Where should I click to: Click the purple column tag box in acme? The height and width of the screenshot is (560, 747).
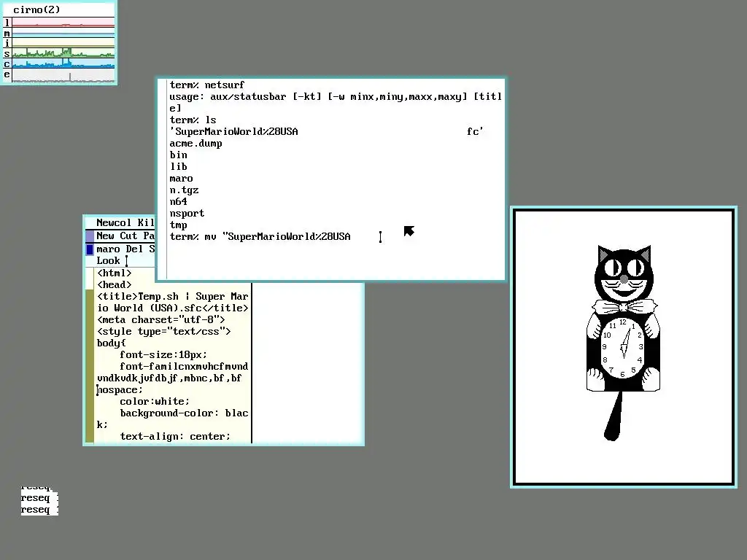90,236
